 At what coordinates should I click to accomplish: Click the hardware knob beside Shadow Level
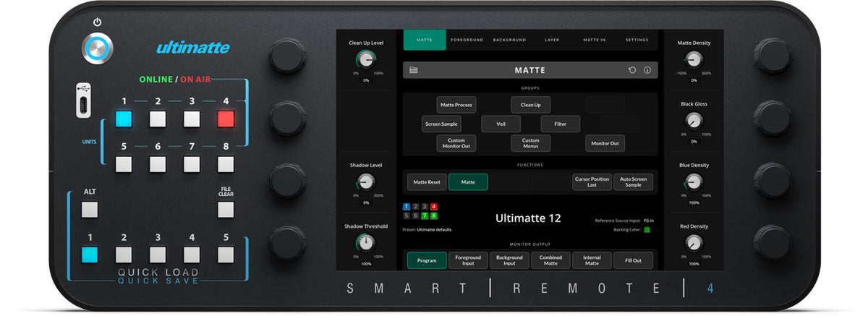coord(288,181)
